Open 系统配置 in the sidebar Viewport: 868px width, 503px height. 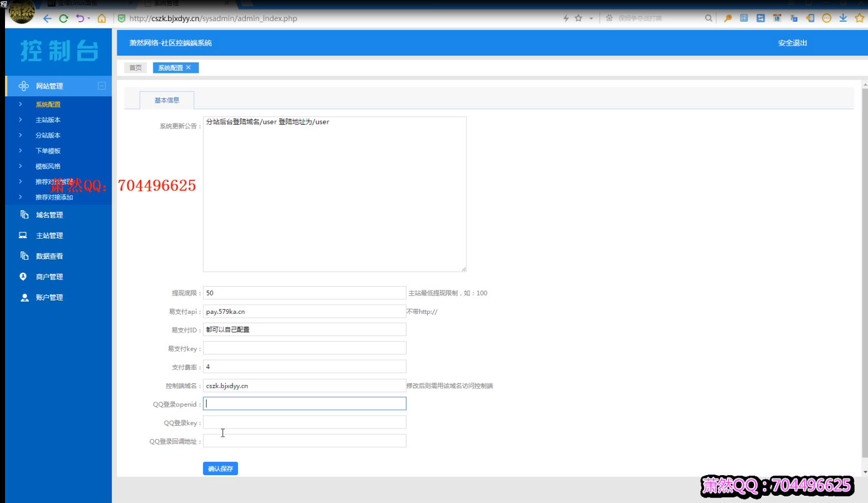click(x=48, y=105)
